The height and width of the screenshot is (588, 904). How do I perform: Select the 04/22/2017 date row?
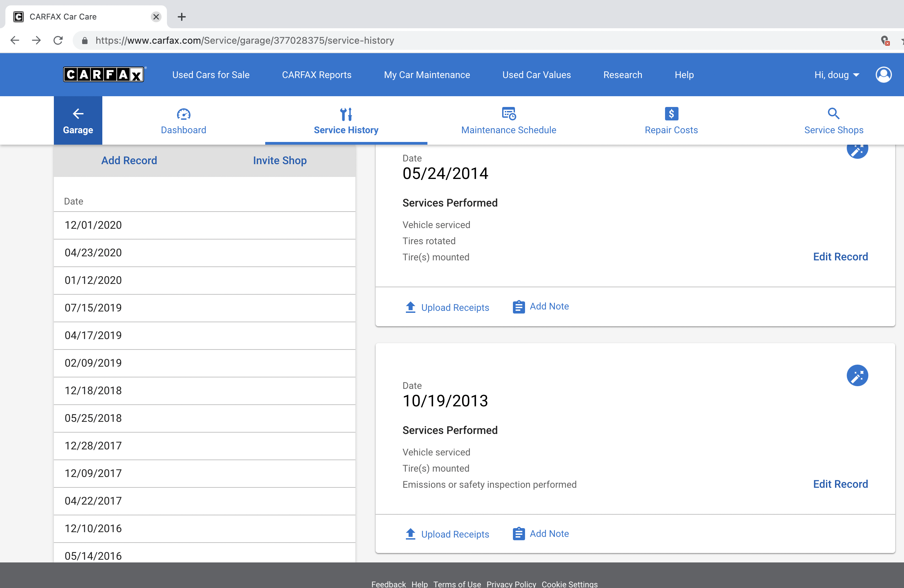pyautogui.click(x=205, y=502)
